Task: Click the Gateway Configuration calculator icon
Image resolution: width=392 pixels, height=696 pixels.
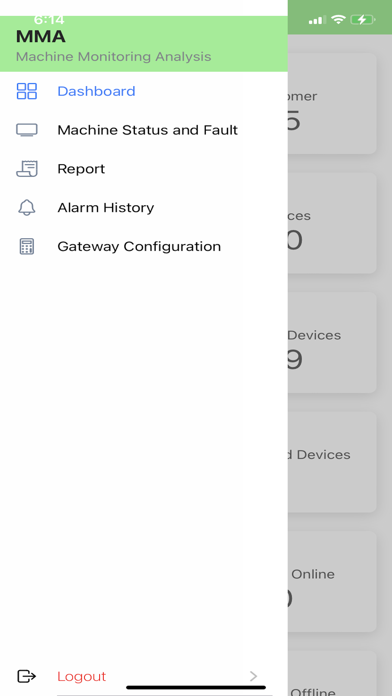Action: coord(27,246)
